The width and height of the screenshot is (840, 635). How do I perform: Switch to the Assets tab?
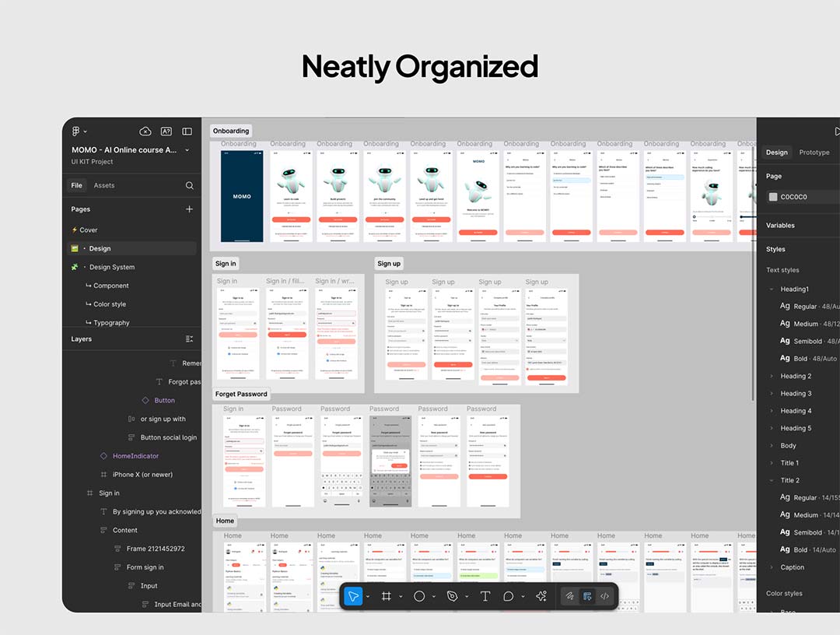[x=104, y=186]
